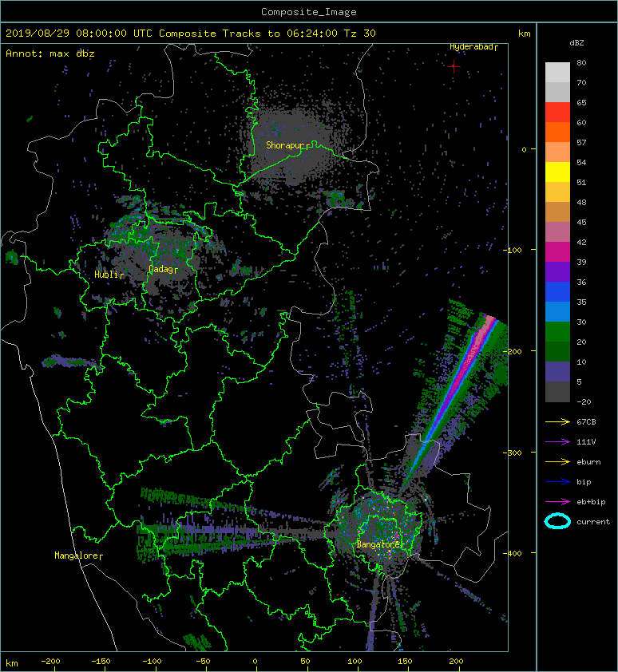
Task: Click the 150 tick label on the horizontal axis
Action: [x=406, y=662]
